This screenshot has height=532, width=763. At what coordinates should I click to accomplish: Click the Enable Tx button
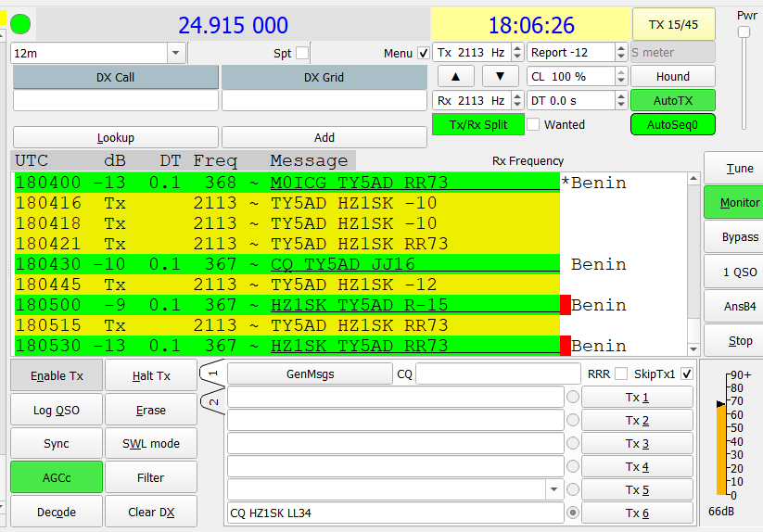pyautogui.click(x=57, y=375)
